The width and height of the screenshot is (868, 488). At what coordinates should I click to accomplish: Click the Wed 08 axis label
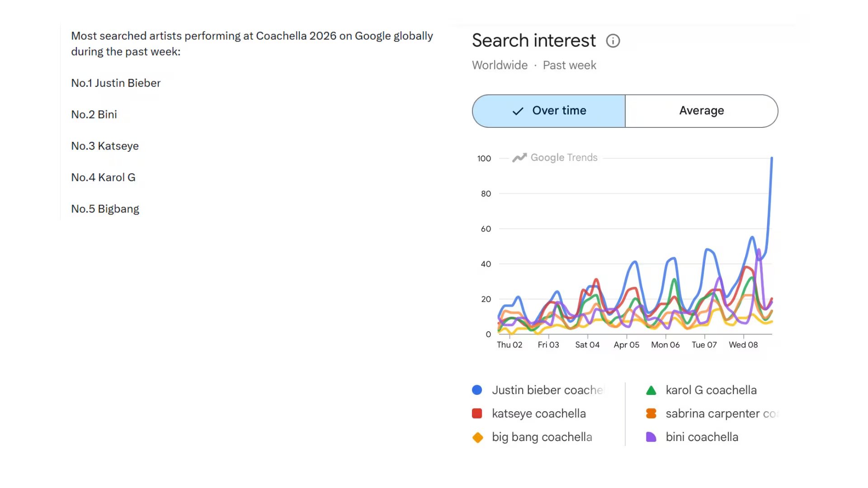[743, 344]
